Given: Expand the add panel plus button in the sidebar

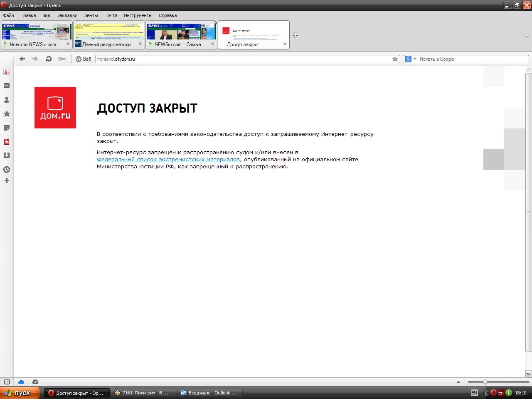Looking at the screenshot, I should click(x=7, y=181).
